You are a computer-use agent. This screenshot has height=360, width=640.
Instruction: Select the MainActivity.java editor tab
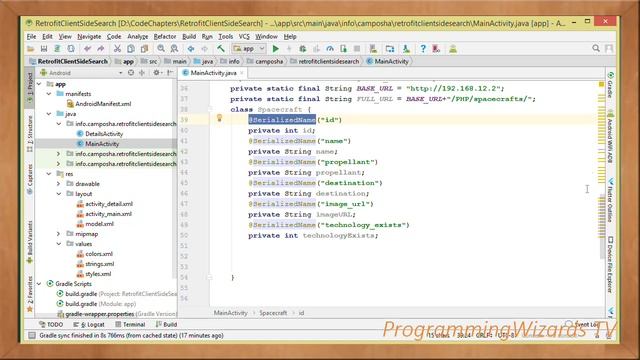coord(213,73)
